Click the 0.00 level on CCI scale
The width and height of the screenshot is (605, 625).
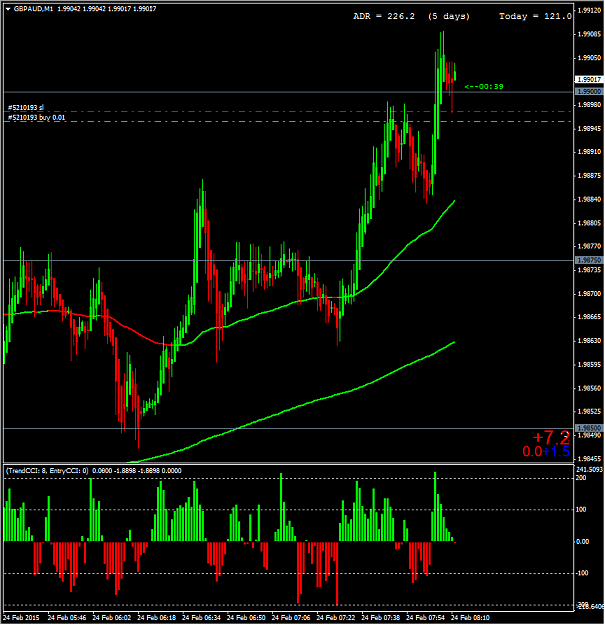582,542
